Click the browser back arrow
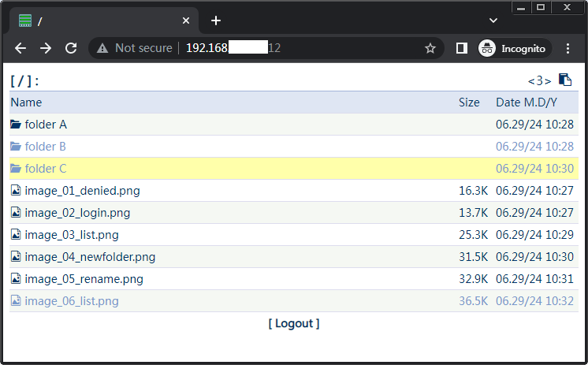This screenshot has width=588, height=365. tap(20, 48)
